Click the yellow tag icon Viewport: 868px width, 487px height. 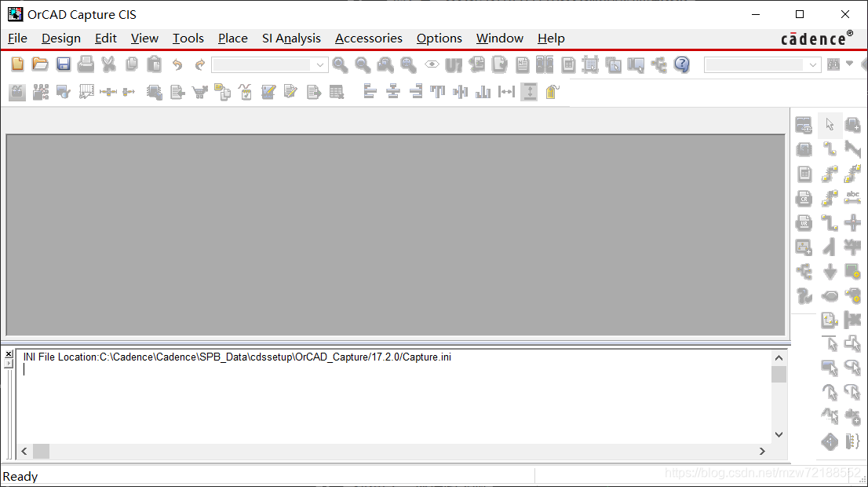pos(552,91)
